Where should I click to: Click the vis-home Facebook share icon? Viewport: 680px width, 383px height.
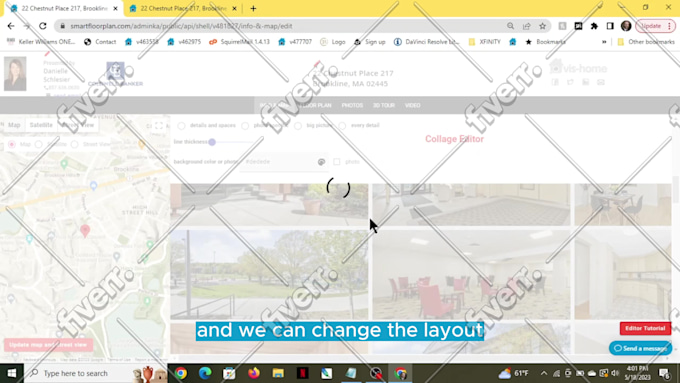coord(555,82)
